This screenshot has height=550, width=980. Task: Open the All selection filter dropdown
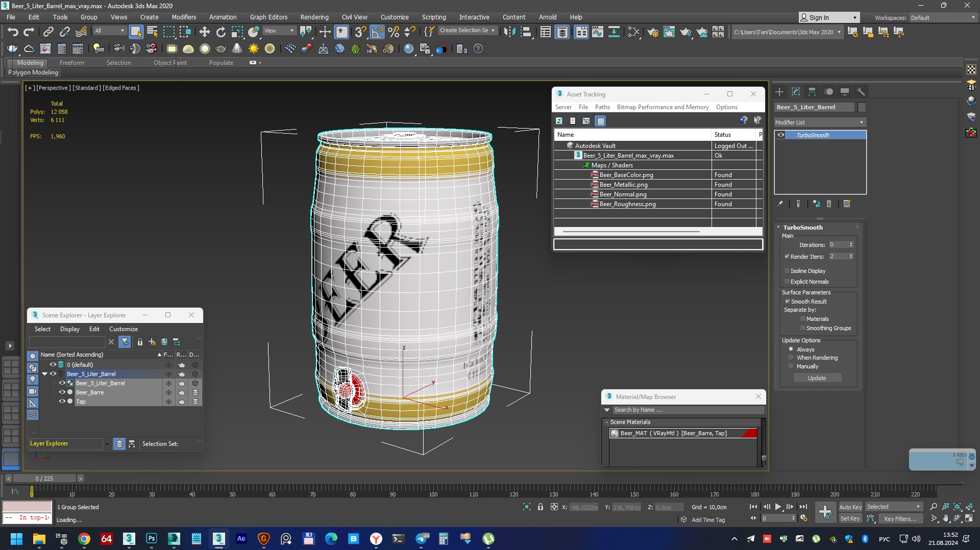click(x=109, y=31)
